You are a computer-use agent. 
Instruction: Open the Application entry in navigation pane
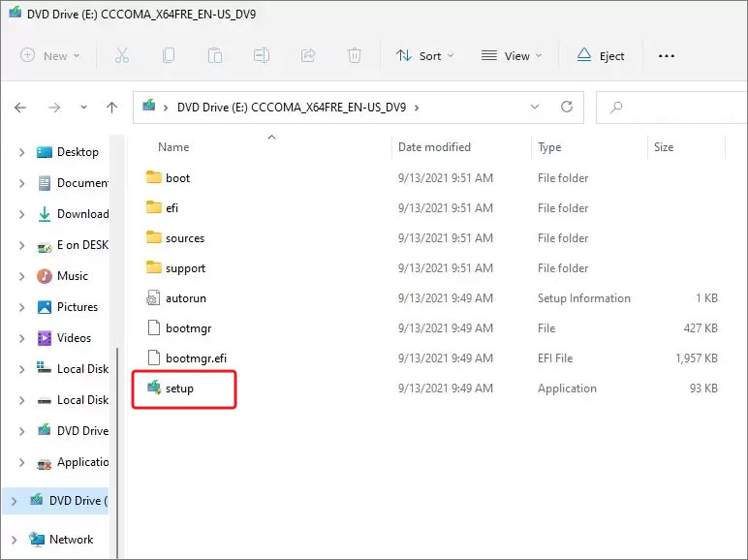pos(73,462)
